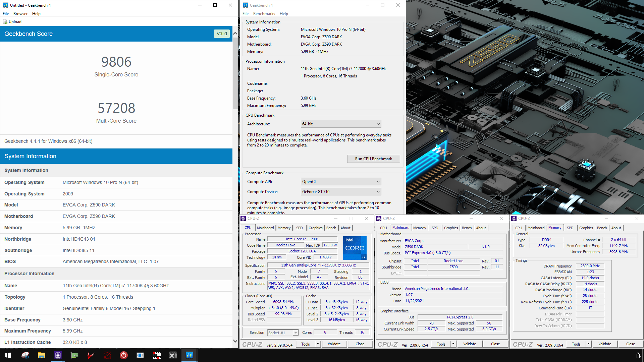This screenshot has height=362, width=644.
Task: Open File Explorer from the taskbar
Action: (42, 355)
